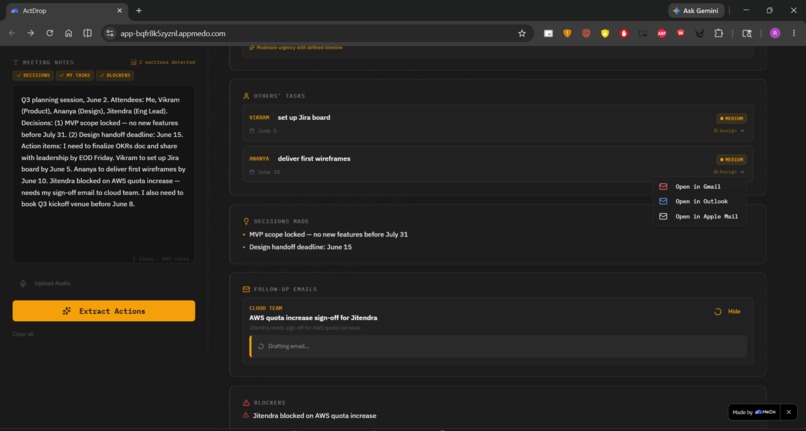The image size is (806, 431).
Task: Select Open in Gmail
Action: tap(699, 187)
